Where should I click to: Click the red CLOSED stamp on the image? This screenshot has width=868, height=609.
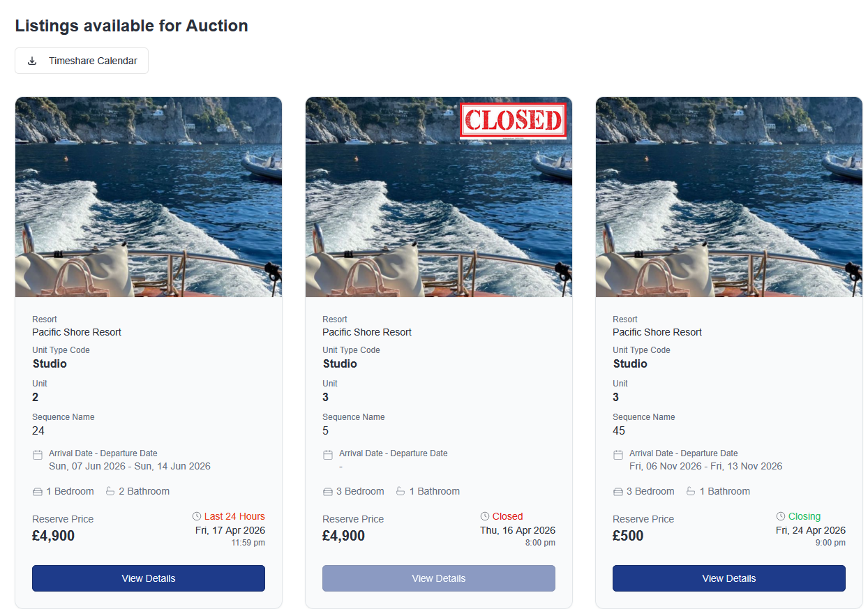pyautogui.click(x=513, y=121)
